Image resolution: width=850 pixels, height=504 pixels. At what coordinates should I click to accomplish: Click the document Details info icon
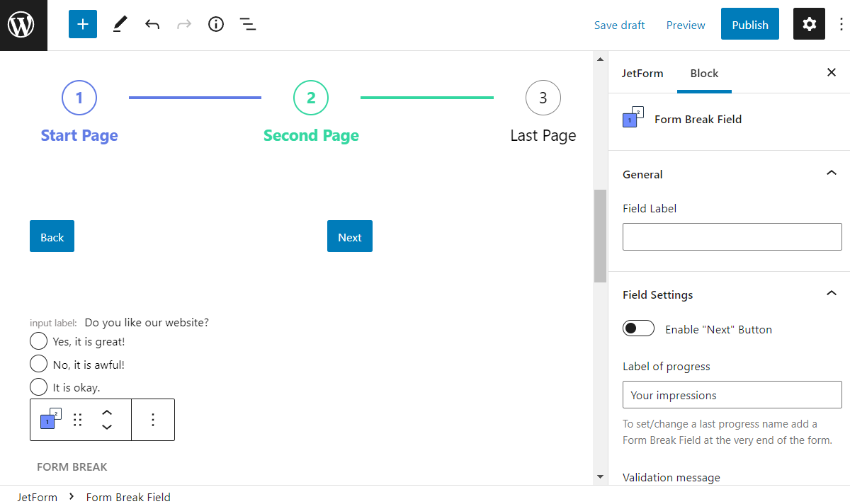tap(215, 24)
